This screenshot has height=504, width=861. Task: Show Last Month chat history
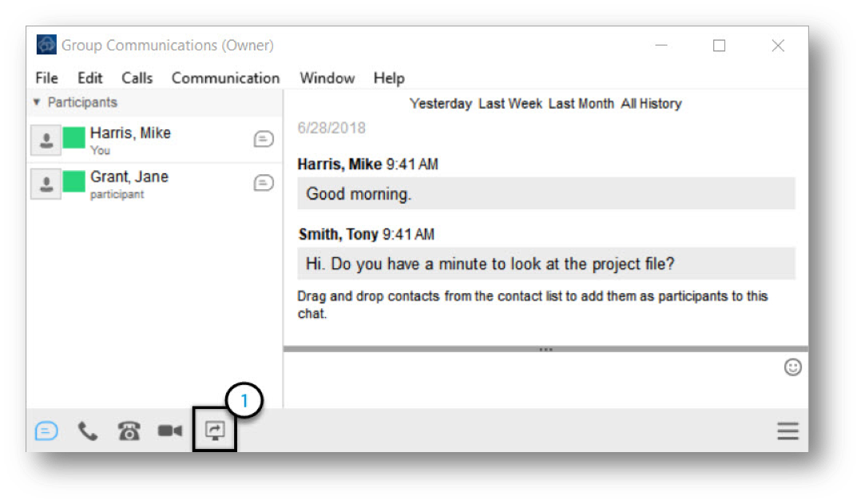[x=581, y=104]
